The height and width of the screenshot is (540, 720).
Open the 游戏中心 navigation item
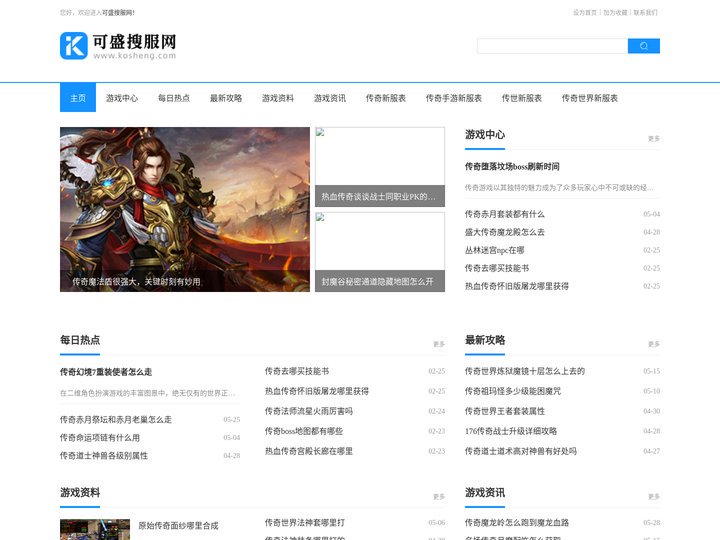[x=122, y=98]
